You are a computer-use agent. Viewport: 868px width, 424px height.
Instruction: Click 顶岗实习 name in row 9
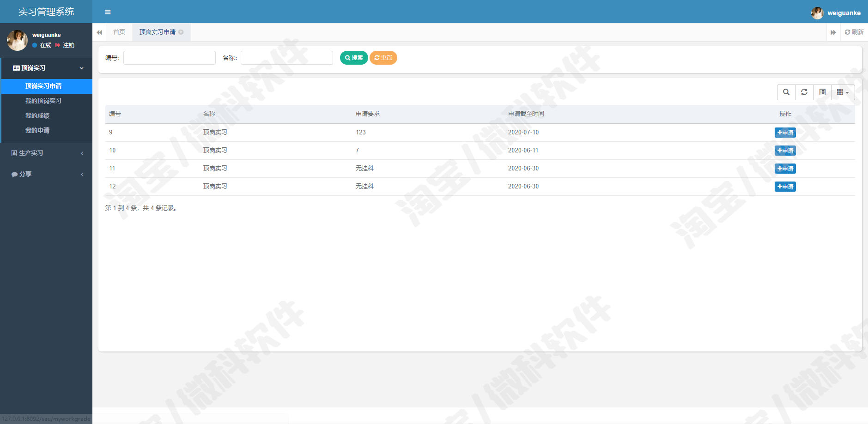tap(215, 132)
